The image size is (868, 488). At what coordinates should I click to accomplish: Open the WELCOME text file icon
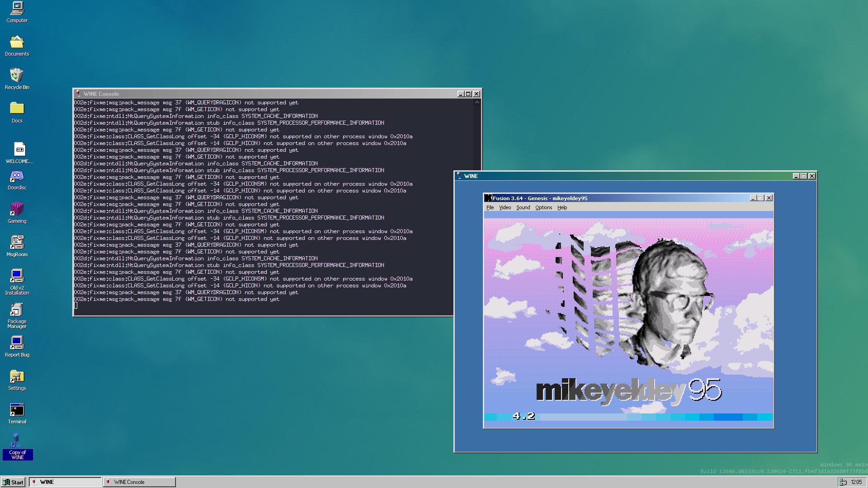pos(19,150)
